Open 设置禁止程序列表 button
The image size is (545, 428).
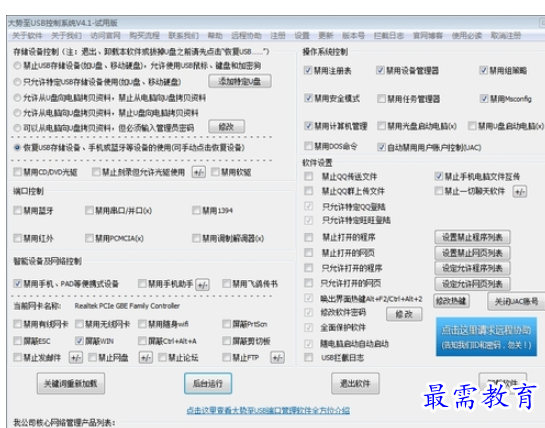point(472,237)
